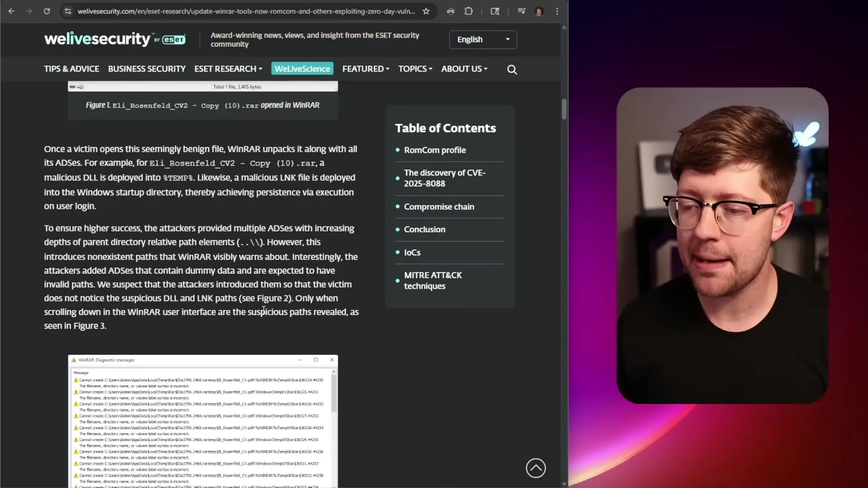The width and height of the screenshot is (868, 488).
Task: Click the ESET badge in the logo
Action: point(174,40)
